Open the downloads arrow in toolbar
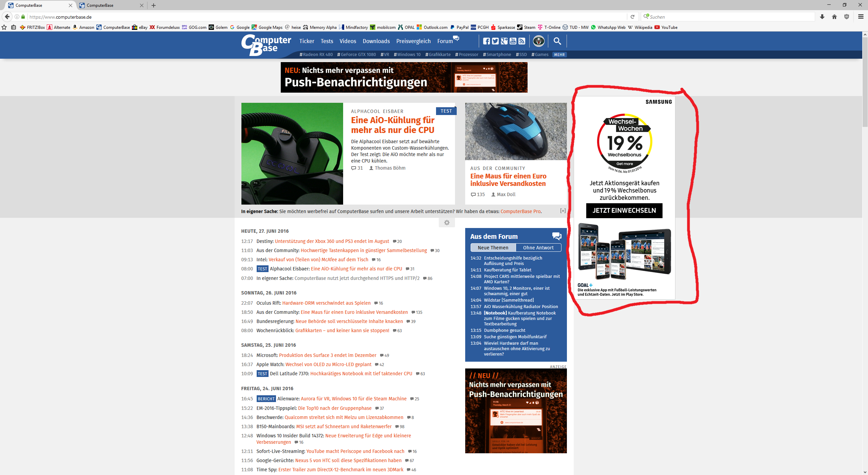868x475 pixels. (x=822, y=17)
